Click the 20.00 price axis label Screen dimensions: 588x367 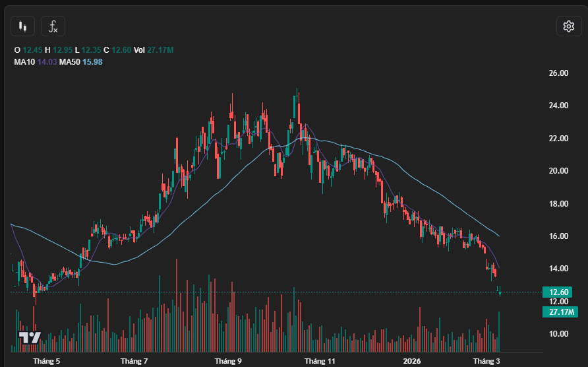558,171
